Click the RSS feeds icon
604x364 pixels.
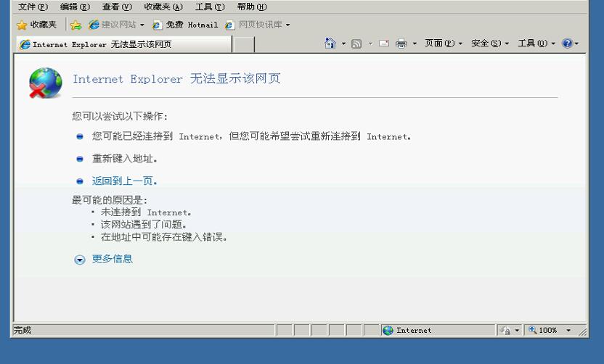(356, 44)
